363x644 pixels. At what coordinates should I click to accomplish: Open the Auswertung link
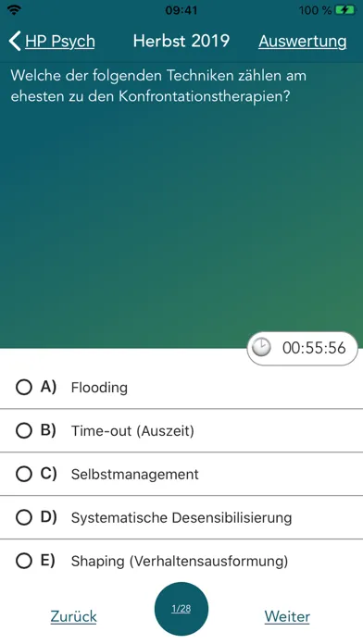(303, 41)
